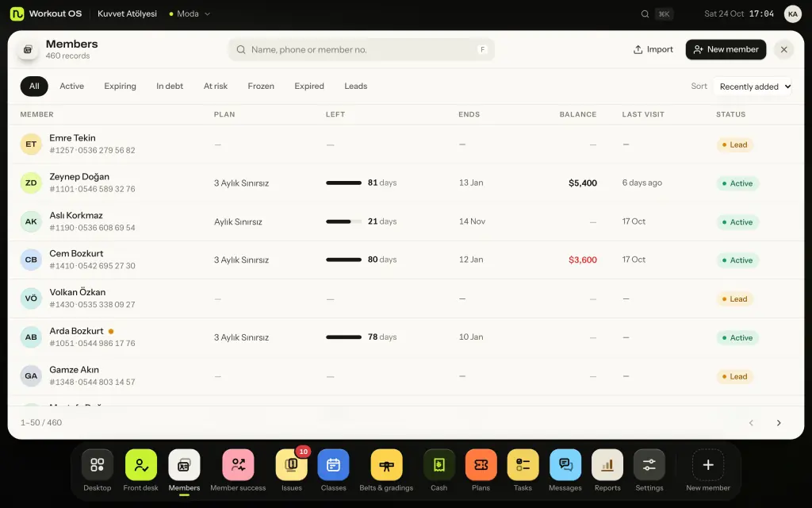Click the BALANCE column header
The width and height of the screenshot is (812, 508).
pos(578,114)
